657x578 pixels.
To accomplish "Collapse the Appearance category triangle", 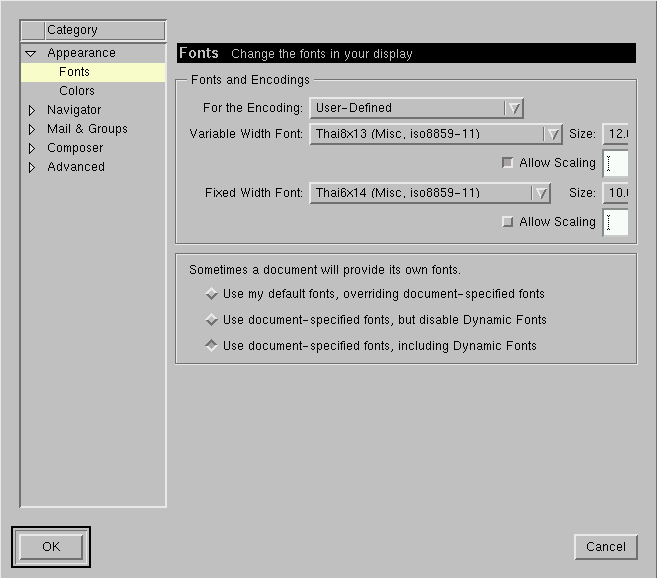I will point(31,53).
